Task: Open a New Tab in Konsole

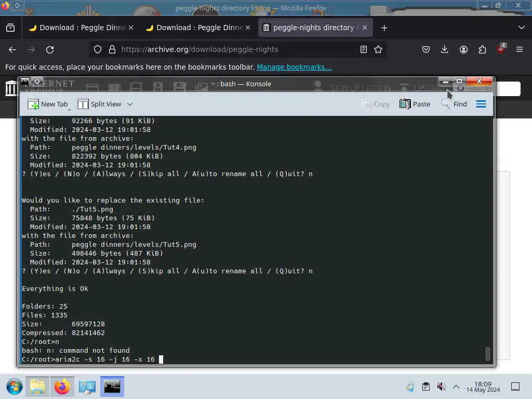Action: (47, 104)
